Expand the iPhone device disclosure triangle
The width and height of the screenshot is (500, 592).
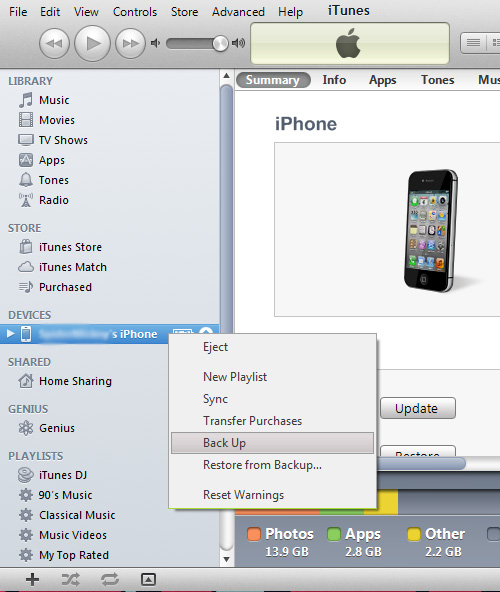pos(10,334)
